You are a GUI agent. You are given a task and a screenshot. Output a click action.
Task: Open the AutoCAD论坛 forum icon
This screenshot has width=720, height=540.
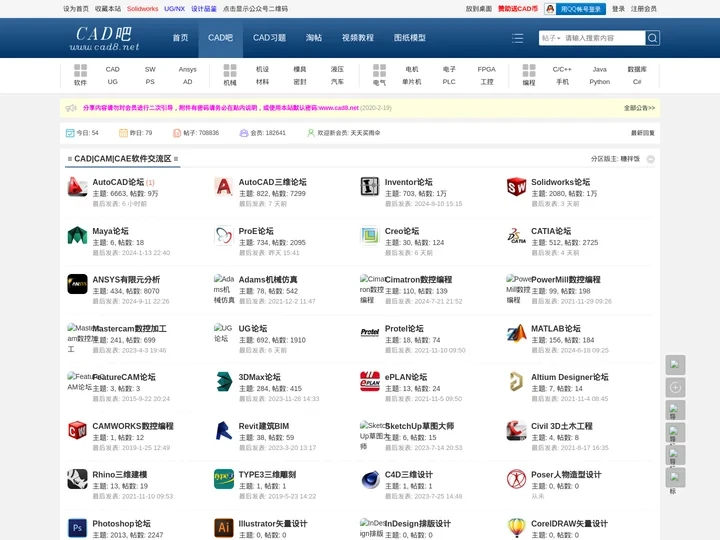coord(77,187)
